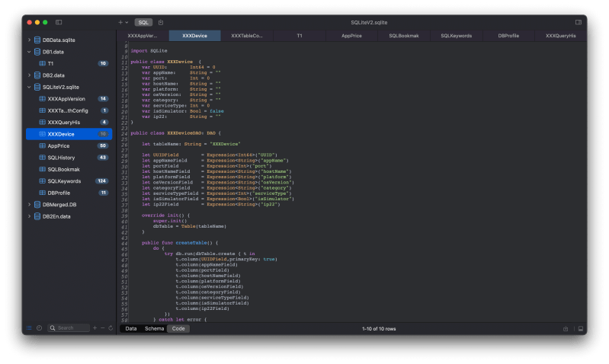Click the refresh icon at sidebar bottom
The image size is (609, 364).
coord(111,328)
